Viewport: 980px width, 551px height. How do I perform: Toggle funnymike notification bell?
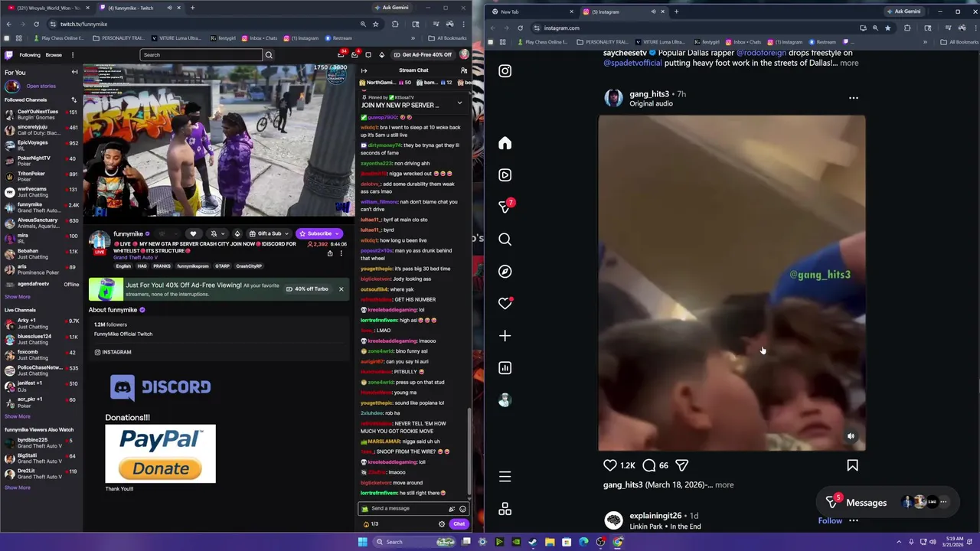pyautogui.click(x=217, y=234)
